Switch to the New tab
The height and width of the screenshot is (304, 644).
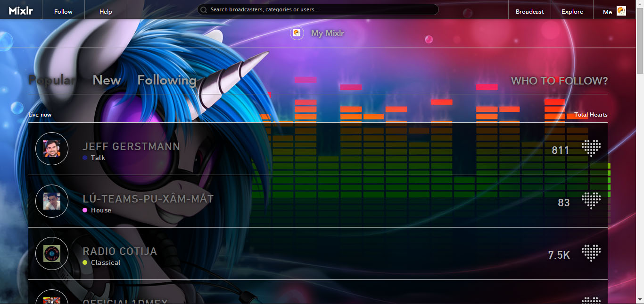[107, 80]
